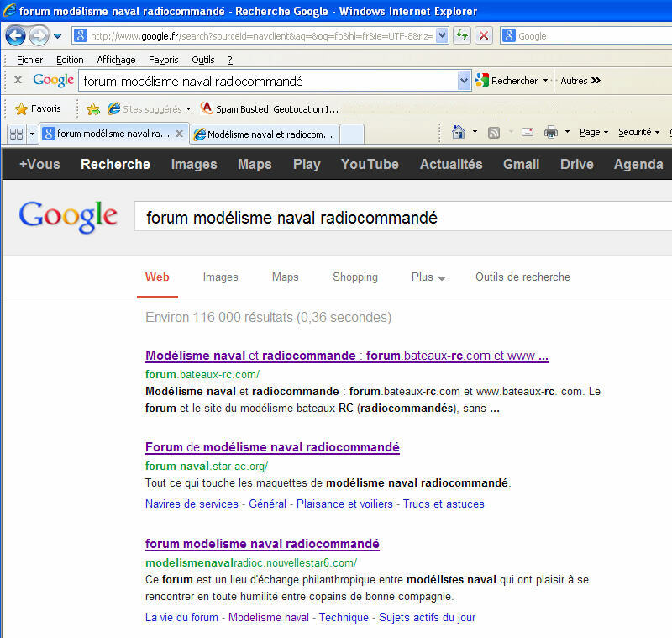
Task: Open result Forum de modélisme naval radiocommandé
Action: pyautogui.click(x=272, y=447)
